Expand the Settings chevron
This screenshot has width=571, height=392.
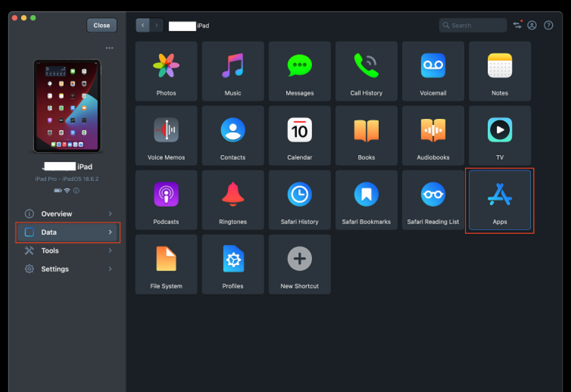(110, 269)
